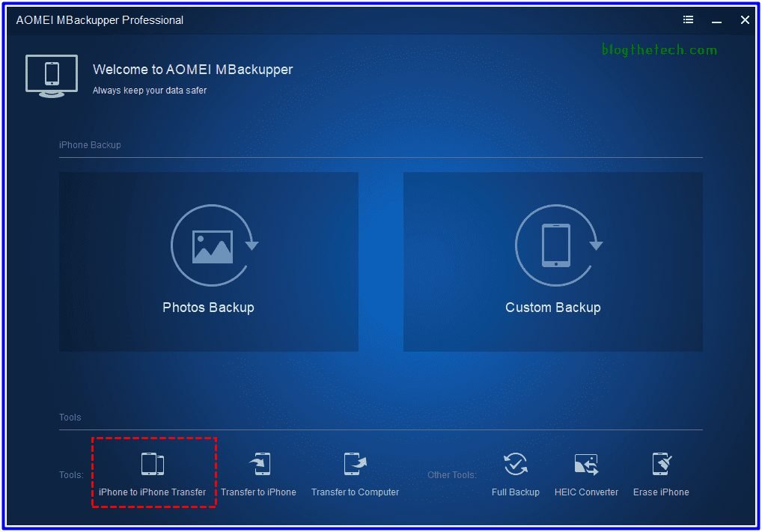This screenshot has width=762, height=532.
Task: Choose the Transfer to Computer text label
Action: point(355,492)
